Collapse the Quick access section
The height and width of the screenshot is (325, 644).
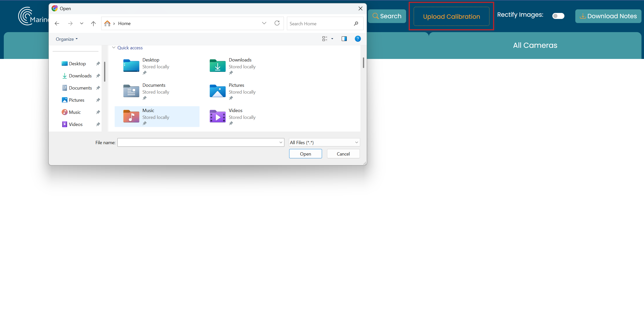pyautogui.click(x=114, y=48)
